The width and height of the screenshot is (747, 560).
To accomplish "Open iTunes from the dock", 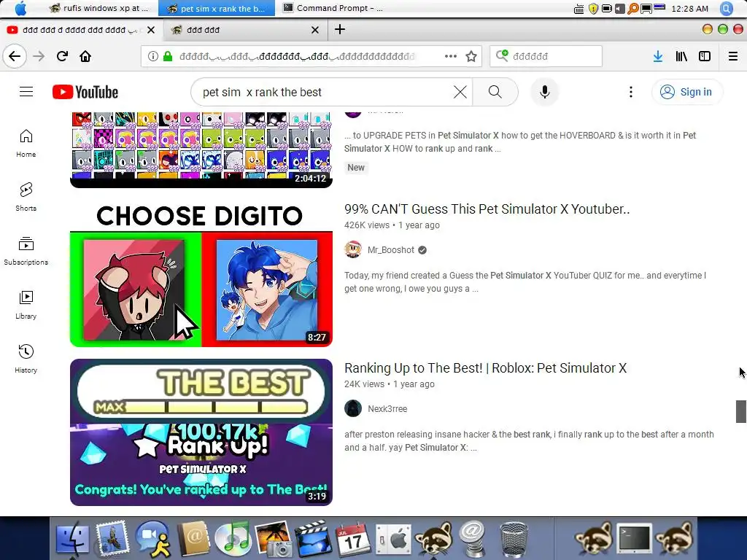I will click(x=233, y=539).
